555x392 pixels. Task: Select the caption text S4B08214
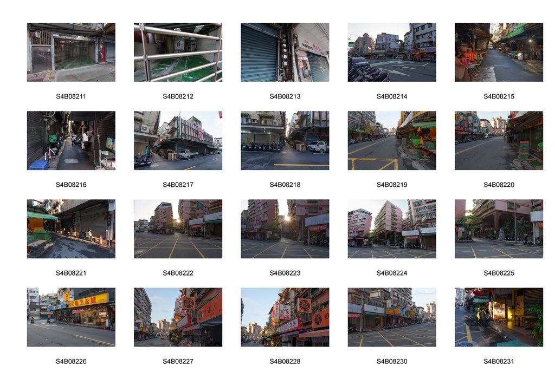coord(392,96)
